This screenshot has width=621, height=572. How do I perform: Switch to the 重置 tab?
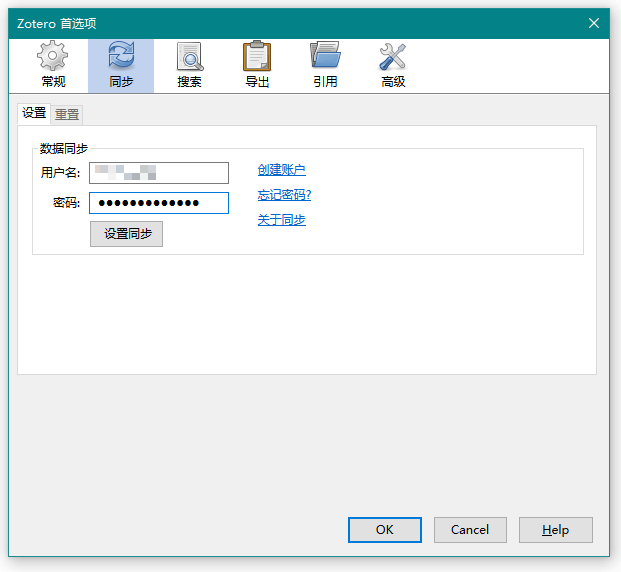point(67,115)
